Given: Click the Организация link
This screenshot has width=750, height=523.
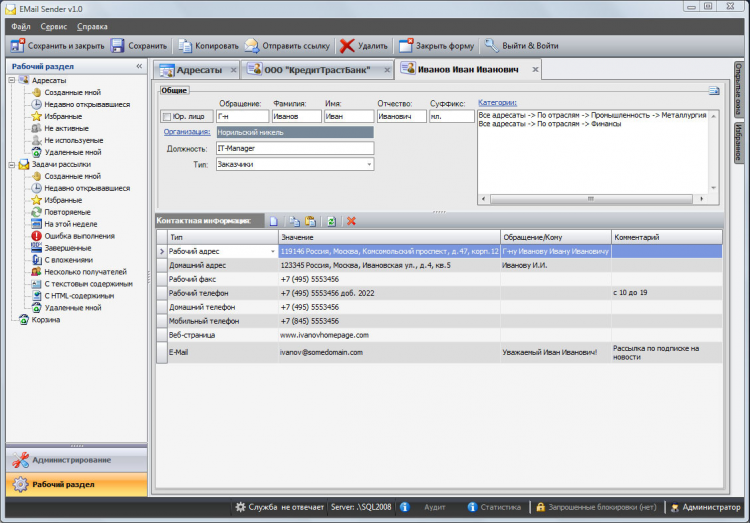Looking at the screenshot, I should point(187,132).
